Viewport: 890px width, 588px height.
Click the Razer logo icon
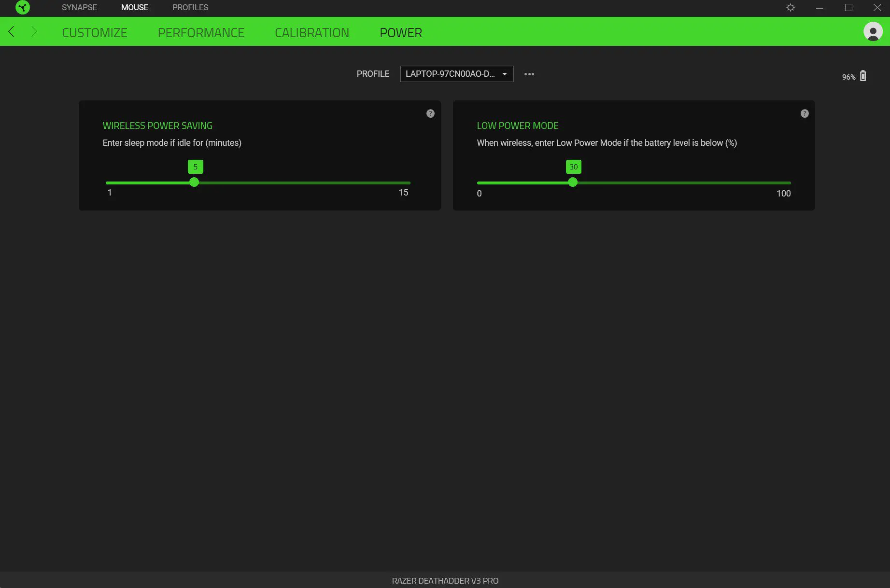pyautogui.click(x=23, y=7)
